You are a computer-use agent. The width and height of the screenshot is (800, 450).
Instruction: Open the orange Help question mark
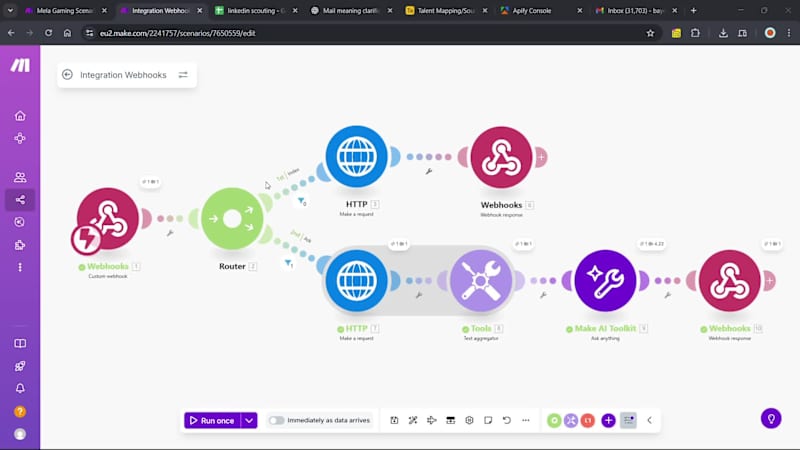(20, 411)
